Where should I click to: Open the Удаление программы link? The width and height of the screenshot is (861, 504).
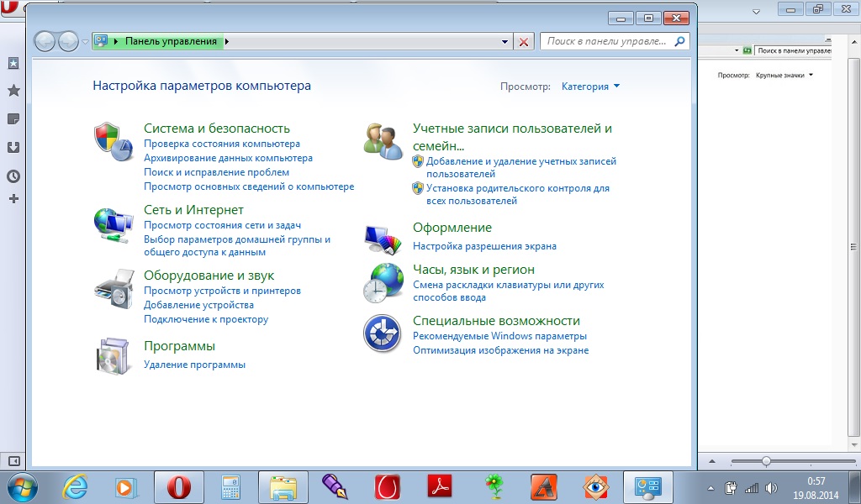pos(194,365)
